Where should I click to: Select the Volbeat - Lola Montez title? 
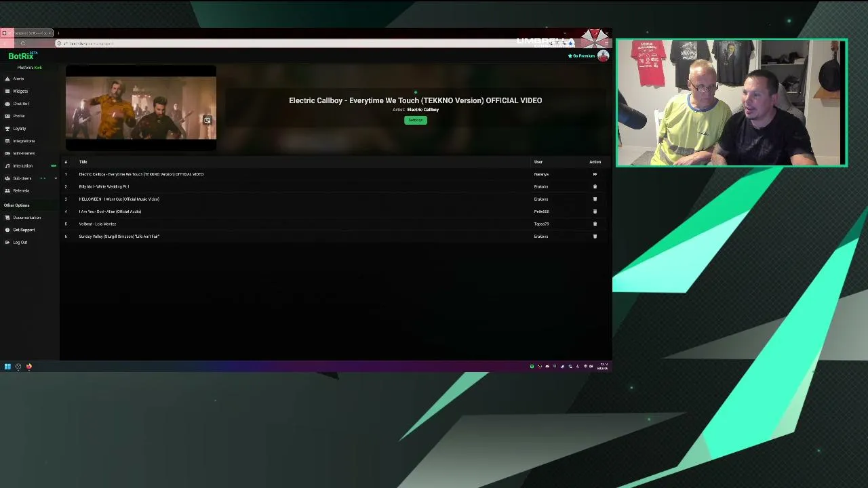(x=98, y=224)
